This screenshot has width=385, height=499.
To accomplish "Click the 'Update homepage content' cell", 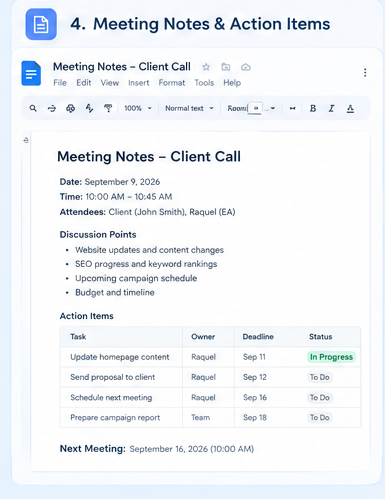I will pyautogui.click(x=120, y=357).
